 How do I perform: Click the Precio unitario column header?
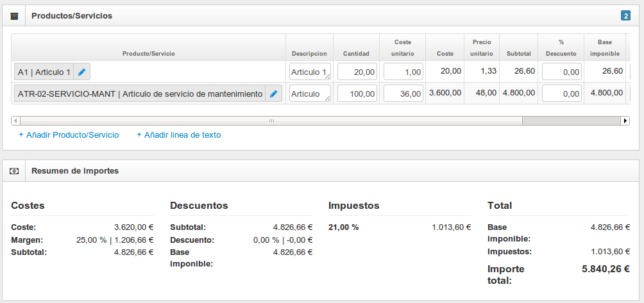[482, 47]
